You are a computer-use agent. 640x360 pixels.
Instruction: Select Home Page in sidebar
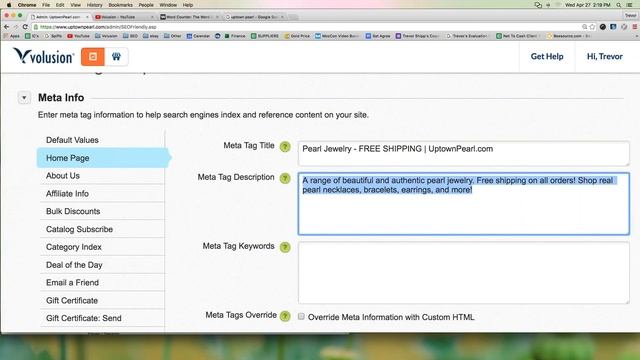coord(102,158)
